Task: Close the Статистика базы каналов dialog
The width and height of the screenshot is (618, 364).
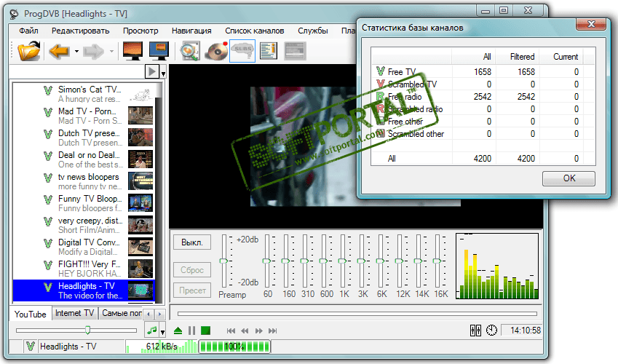Action: pyautogui.click(x=591, y=24)
